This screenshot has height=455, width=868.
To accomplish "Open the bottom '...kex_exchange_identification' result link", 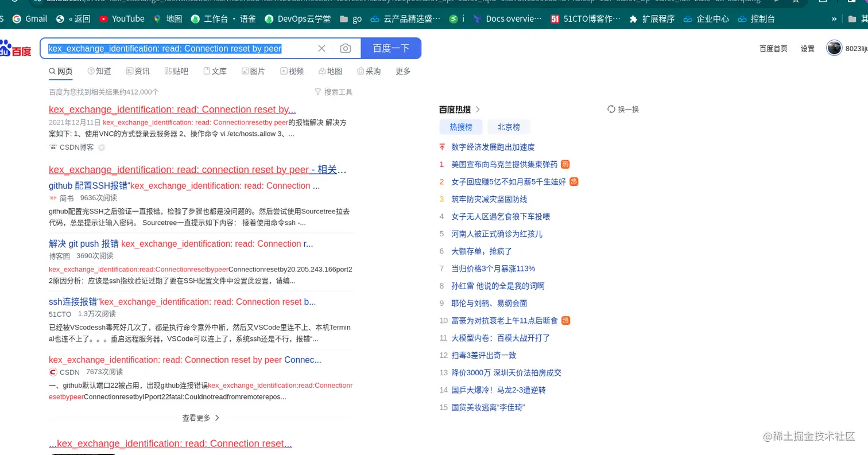I will (170, 444).
